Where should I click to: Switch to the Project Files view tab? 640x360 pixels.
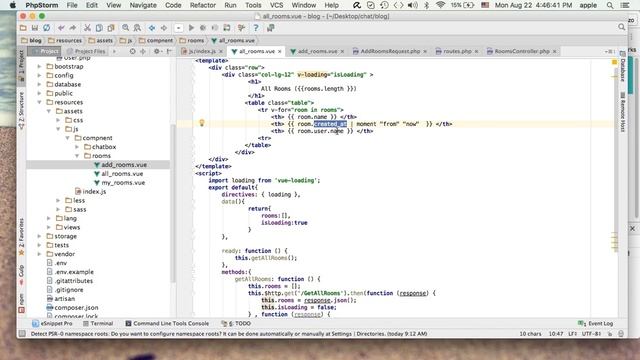[x=86, y=51]
